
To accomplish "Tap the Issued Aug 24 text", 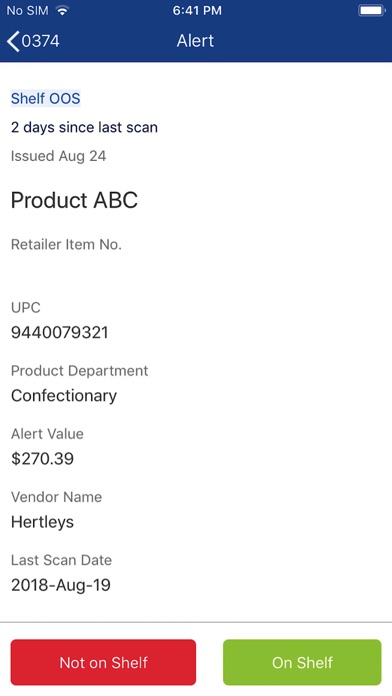I will pyautogui.click(x=59, y=156).
